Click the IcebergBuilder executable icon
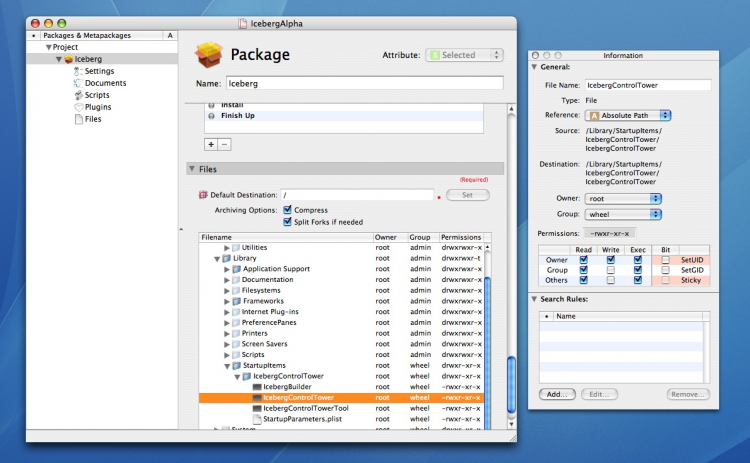 coord(257,387)
